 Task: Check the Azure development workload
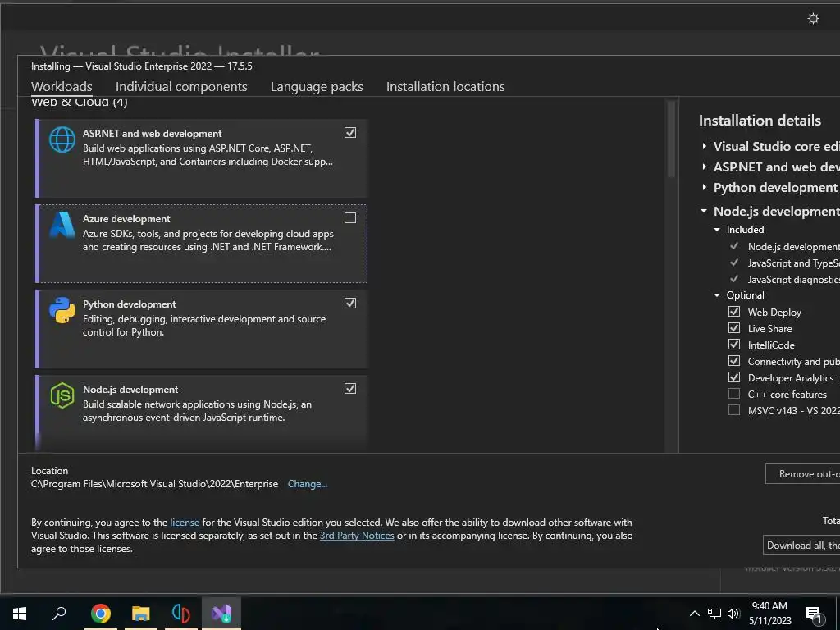click(349, 217)
